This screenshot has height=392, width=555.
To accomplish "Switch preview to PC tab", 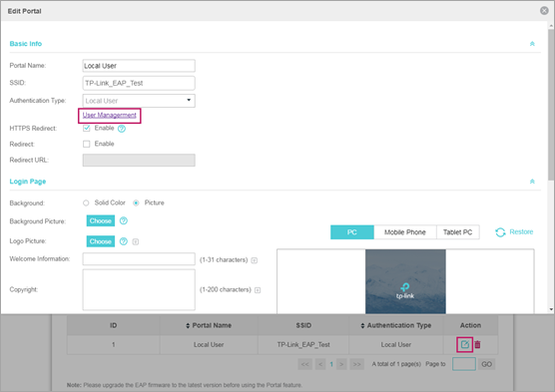I will pyautogui.click(x=352, y=232).
